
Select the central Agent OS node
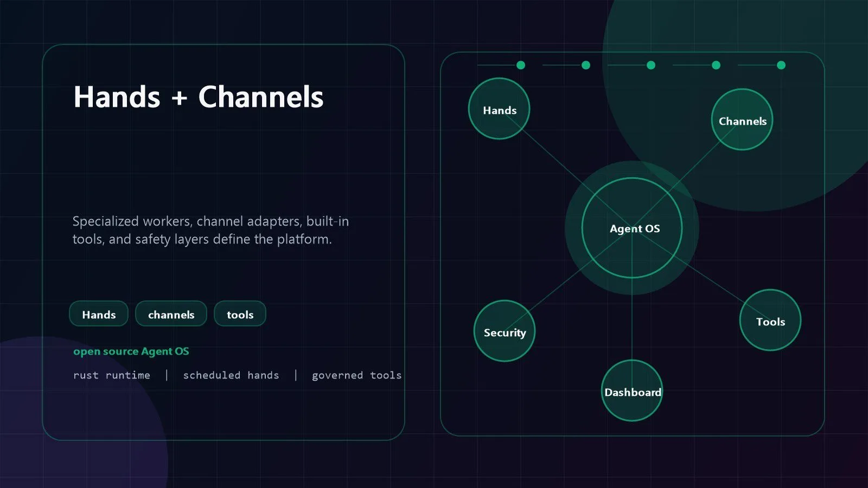click(x=632, y=228)
